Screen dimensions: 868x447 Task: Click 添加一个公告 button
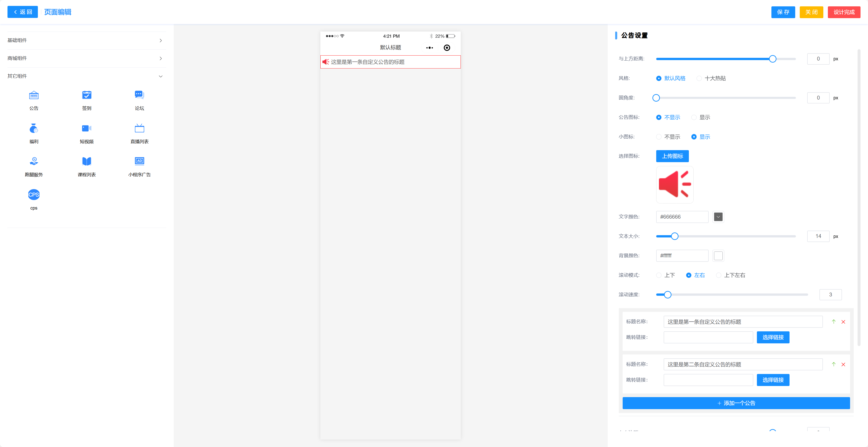pyautogui.click(x=736, y=403)
